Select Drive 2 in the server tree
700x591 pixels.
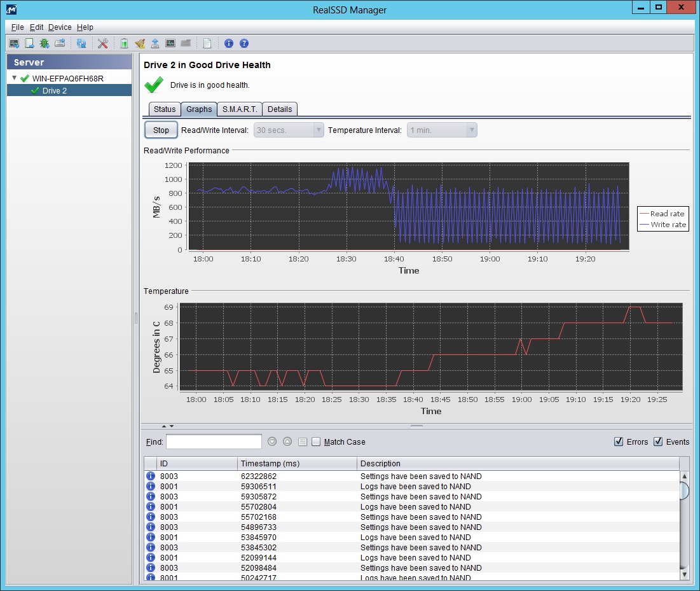(x=54, y=90)
